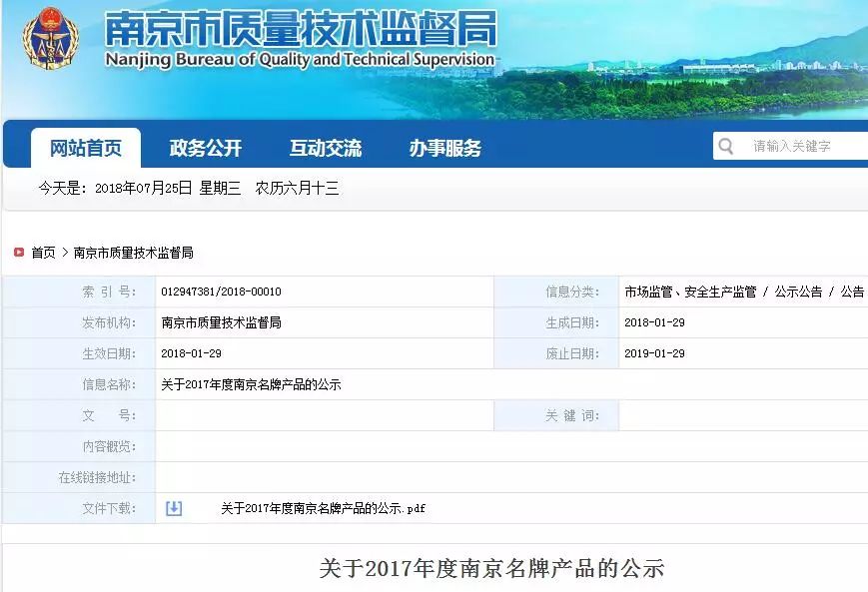Click the 公示公告 category text
868x592 pixels.
[798, 293]
